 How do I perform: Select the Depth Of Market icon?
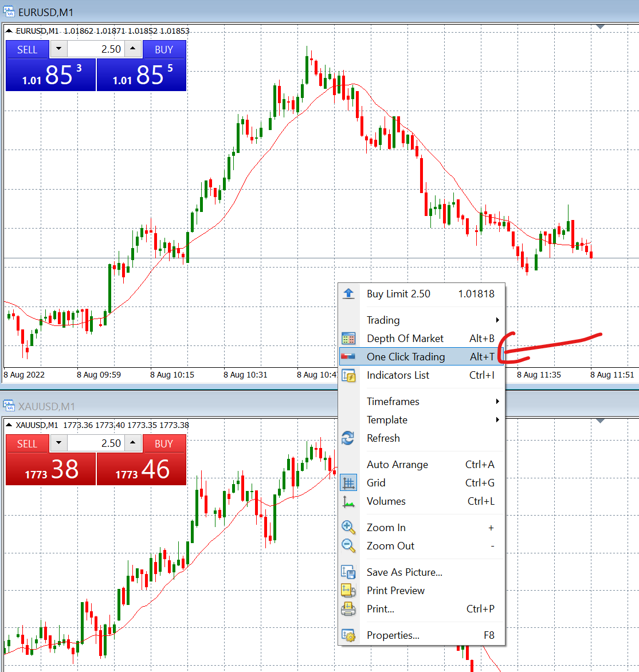[x=349, y=338]
